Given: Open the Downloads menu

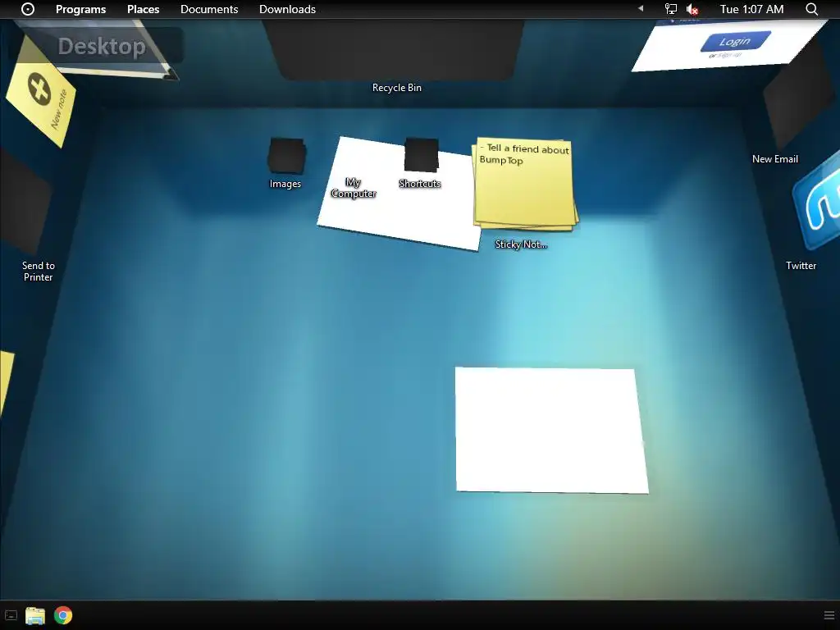Looking at the screenshot, I should pos(287,9).
